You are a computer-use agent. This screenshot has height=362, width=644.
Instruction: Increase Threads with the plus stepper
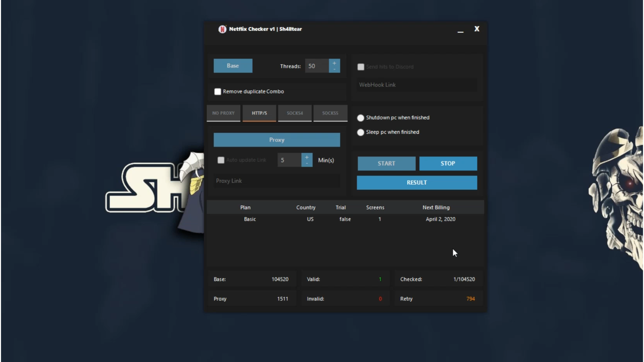(x=335, y=63)
